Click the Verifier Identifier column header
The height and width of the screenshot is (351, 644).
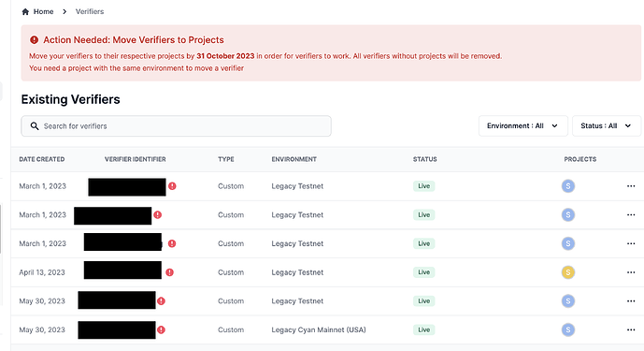click(x=136, y=159)
